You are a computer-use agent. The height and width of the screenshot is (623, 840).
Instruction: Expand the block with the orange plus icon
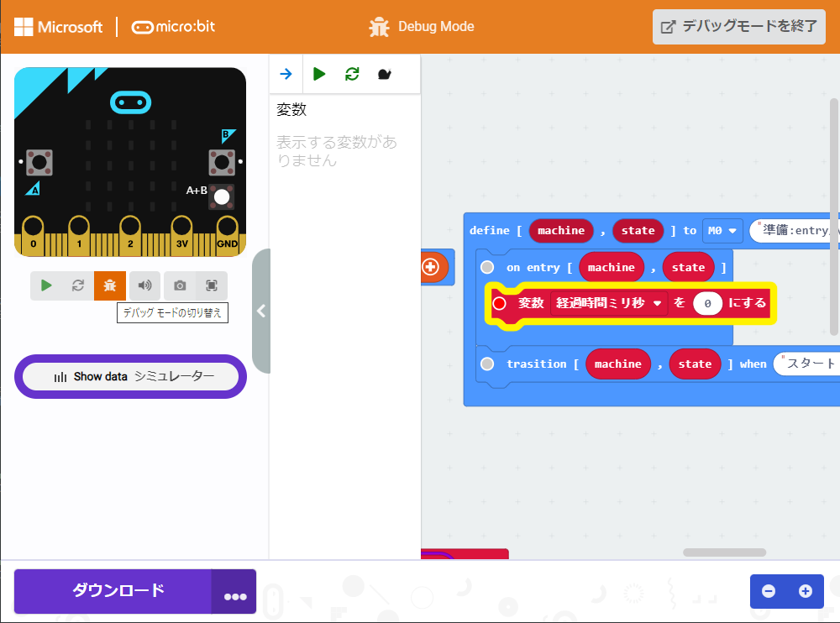(x=431, y=267)
